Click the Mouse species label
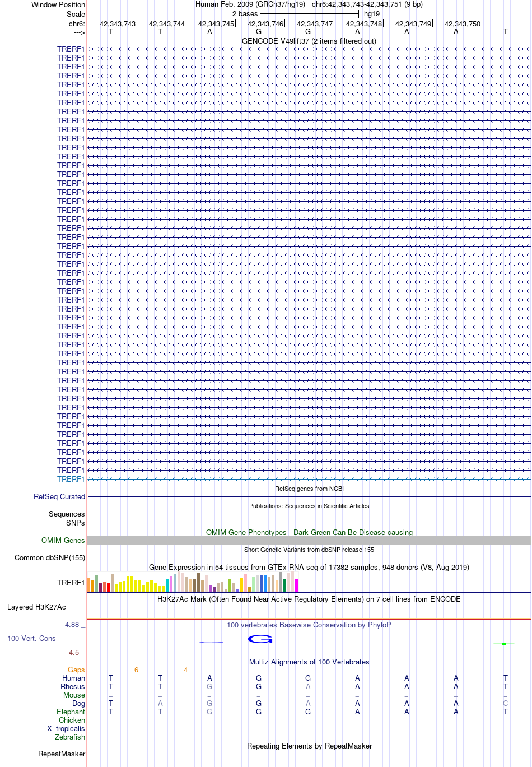 pyautogui.click(x=74, y=695)
